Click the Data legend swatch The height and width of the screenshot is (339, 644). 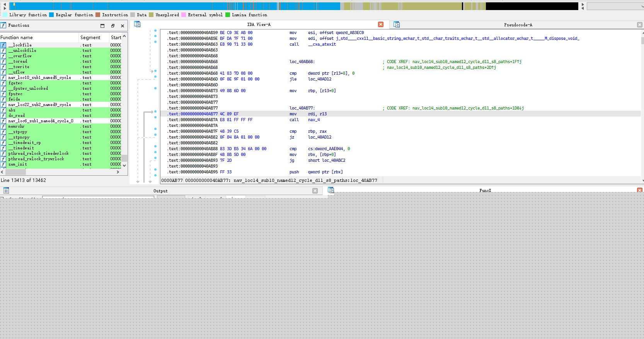[x=133, y=15]
